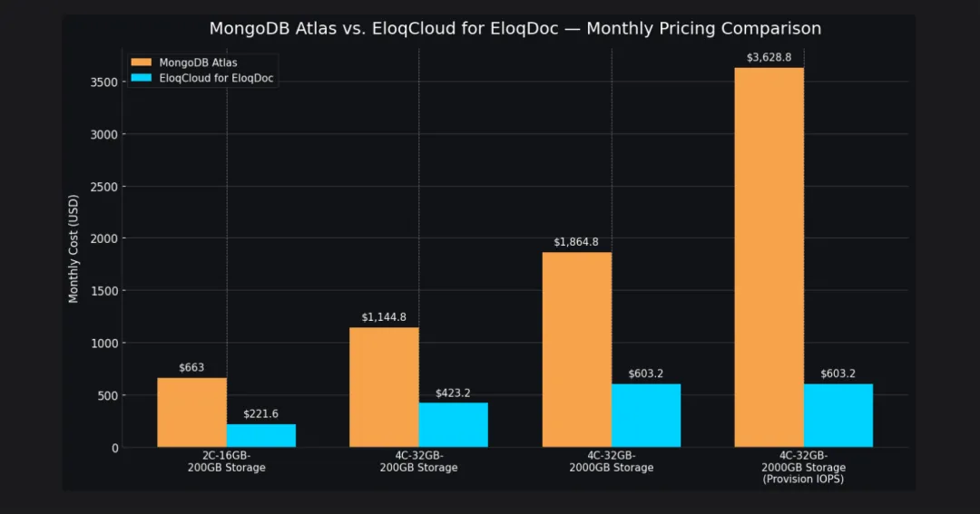Click the Monthly Cost (USD) axis label

pos(73,249)
